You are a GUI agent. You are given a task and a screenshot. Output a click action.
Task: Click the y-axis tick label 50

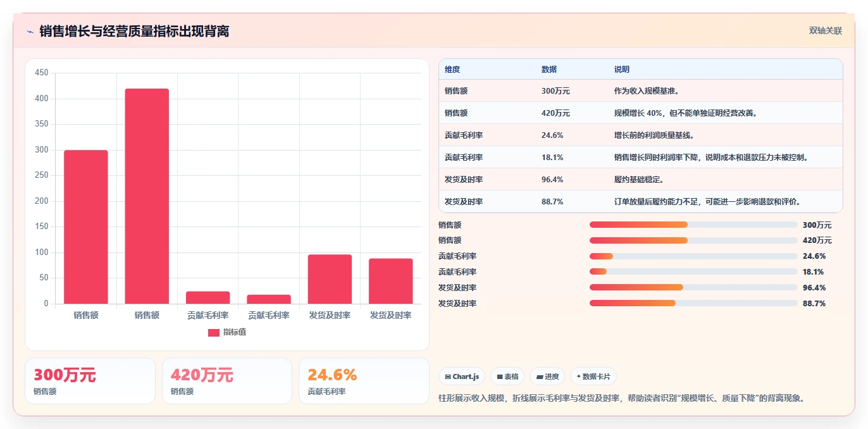44,278
